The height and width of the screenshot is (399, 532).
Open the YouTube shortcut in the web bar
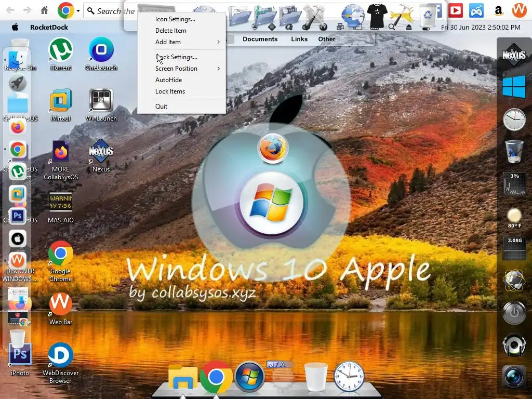456,11
